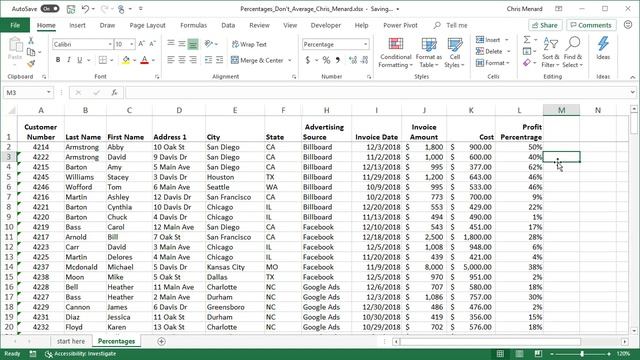Click the Decrease Decimal icon
Viewport: 640px width, 360px height.
point(364,60)
